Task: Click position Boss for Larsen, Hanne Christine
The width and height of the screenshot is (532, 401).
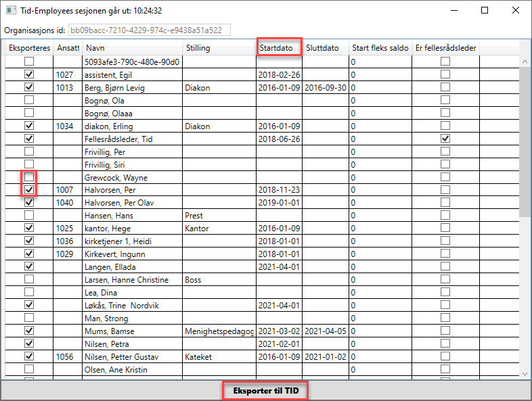Action: [x=219, y=280]
